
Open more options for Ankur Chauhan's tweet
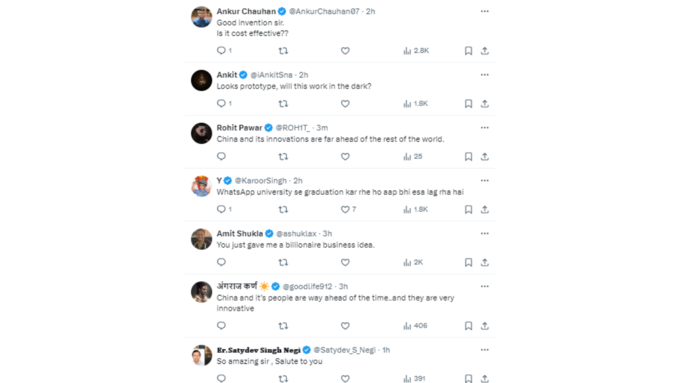point(485,11)
